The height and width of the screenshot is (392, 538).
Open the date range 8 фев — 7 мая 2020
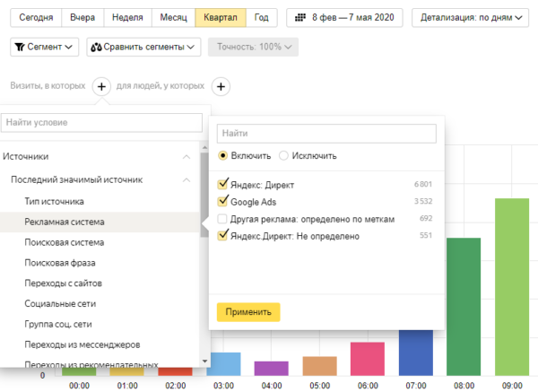click(344, 18)
